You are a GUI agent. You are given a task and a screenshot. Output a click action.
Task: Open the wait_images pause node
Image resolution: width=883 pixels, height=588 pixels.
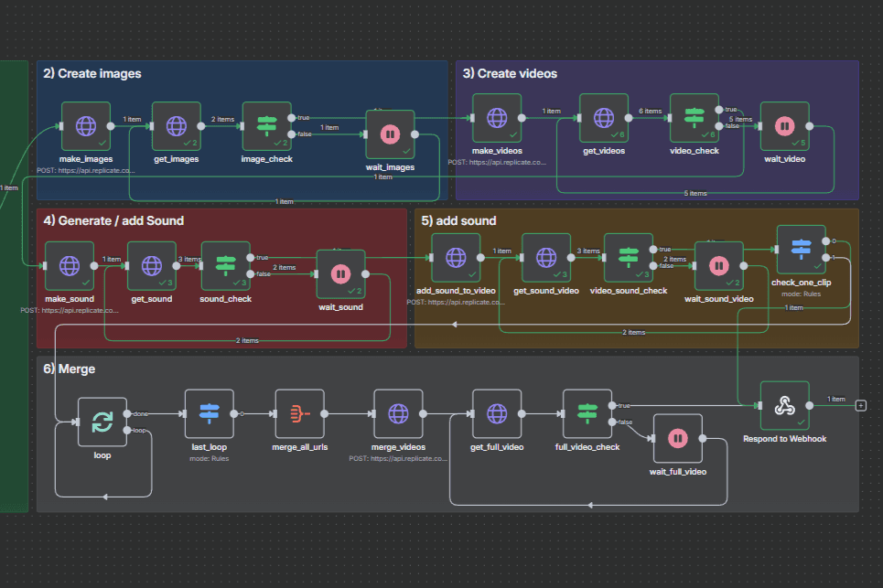click(390, 134)
